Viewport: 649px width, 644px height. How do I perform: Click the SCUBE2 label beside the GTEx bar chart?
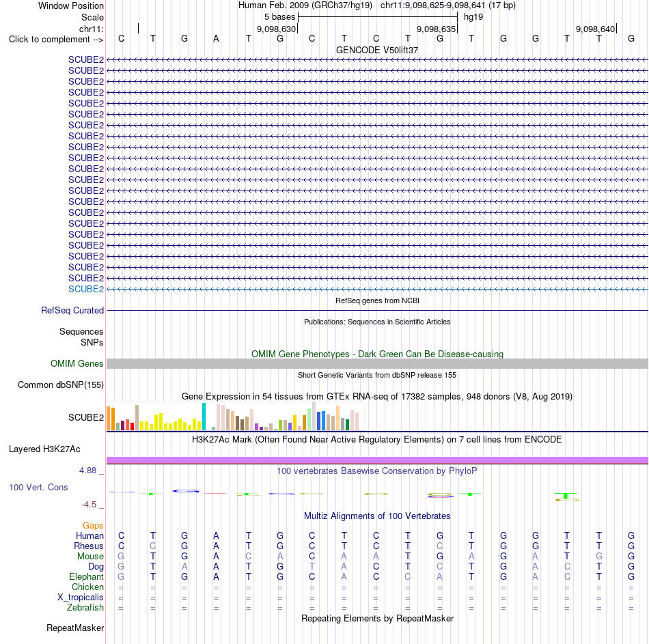[x=86, y=417]
